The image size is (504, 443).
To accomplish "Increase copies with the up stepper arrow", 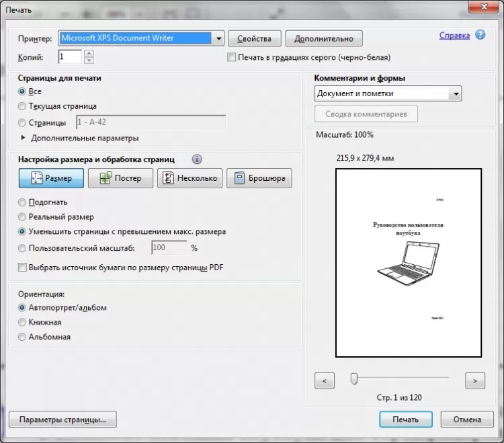I will pyautogui.click(x=89, y=53).
